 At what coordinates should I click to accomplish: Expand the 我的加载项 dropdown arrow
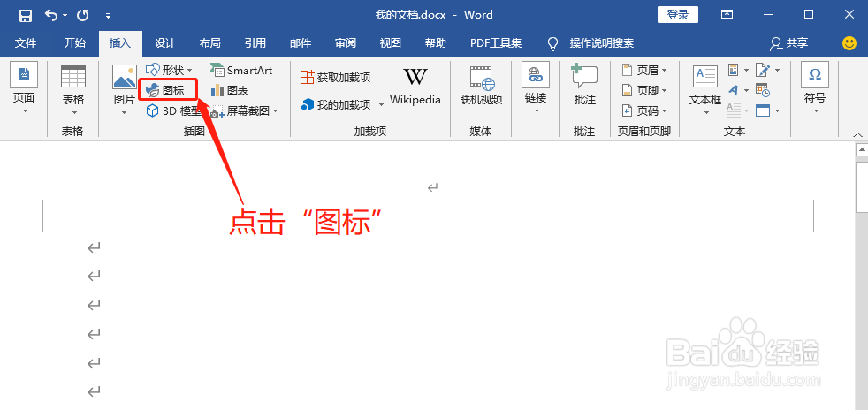click(381, 104)
